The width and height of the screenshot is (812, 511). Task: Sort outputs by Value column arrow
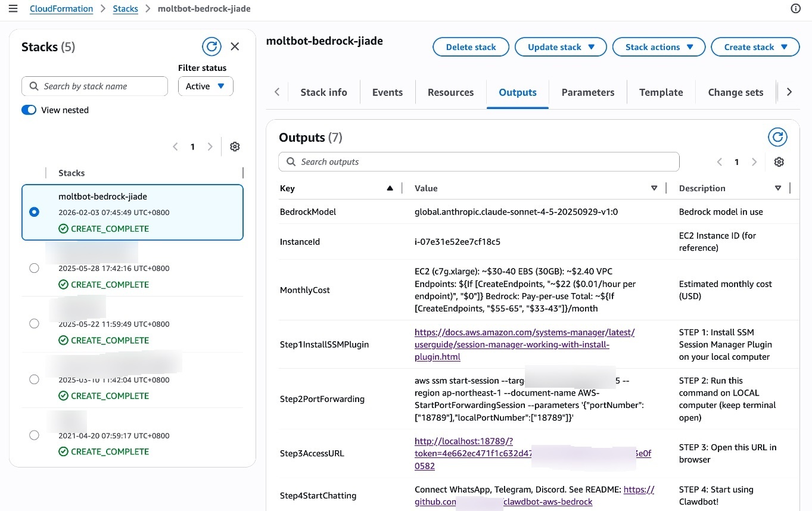point(654,188)
